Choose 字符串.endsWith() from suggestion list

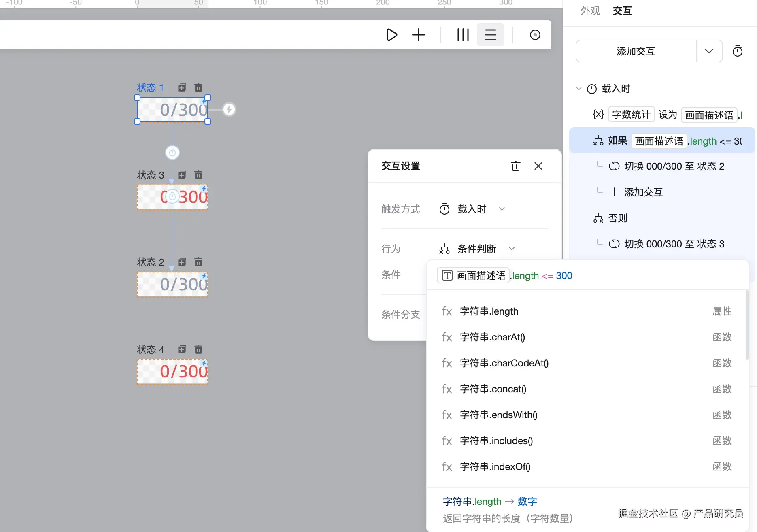587,415
